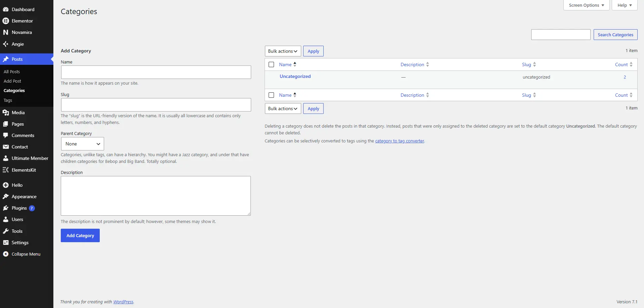Image resolution: width=644 pixels, height=308 pixels.
Task: Focus the Slug input field
Action: coord(156,105)
